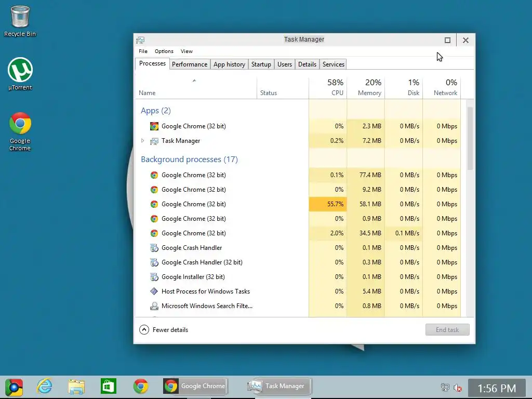Click the network tray icon
This screenshot has width=532, height=399.
(445, 387)
